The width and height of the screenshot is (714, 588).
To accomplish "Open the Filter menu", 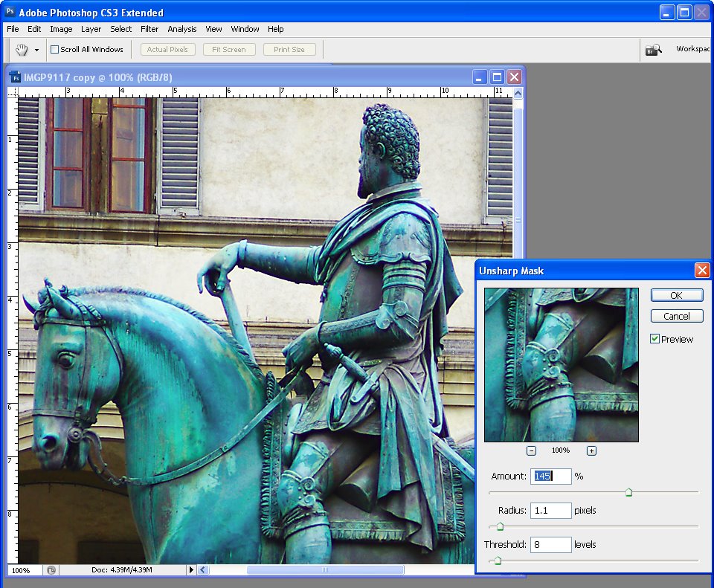I will click(149, 29).
